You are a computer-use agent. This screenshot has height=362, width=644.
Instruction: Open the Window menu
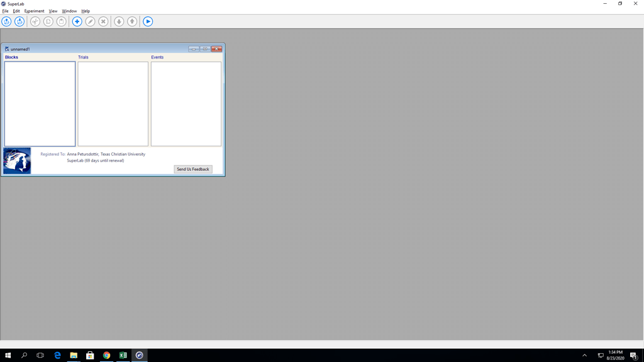69,11
